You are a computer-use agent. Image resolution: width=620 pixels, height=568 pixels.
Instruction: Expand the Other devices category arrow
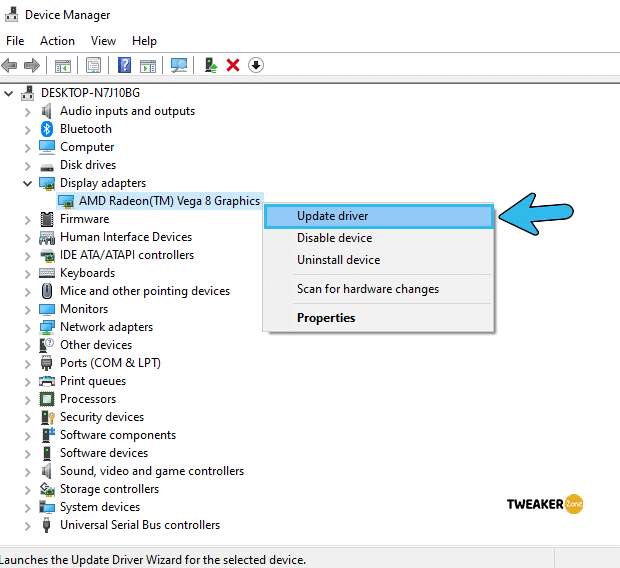point(27,346)
